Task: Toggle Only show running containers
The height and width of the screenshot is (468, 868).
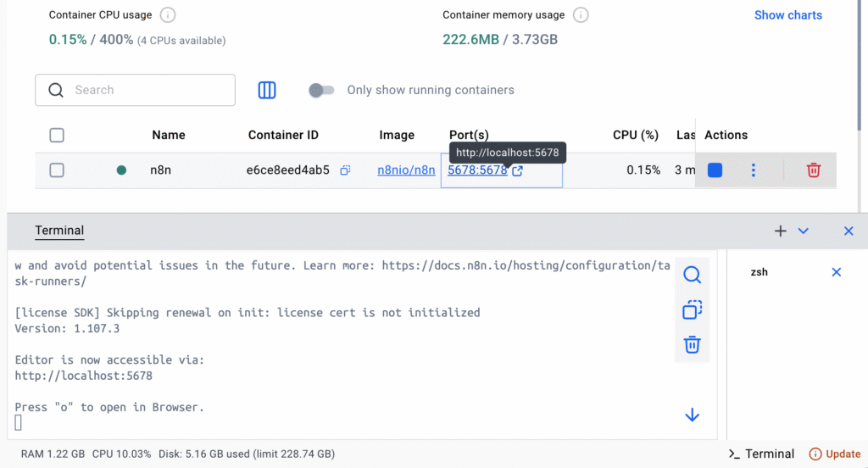Action: coord(321,90)
